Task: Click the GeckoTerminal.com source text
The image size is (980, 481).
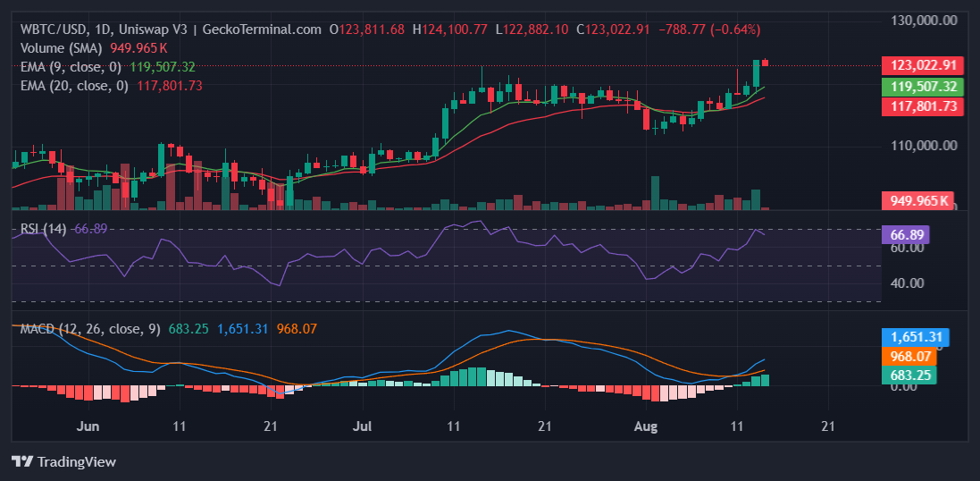Action: tap(263, 30)
